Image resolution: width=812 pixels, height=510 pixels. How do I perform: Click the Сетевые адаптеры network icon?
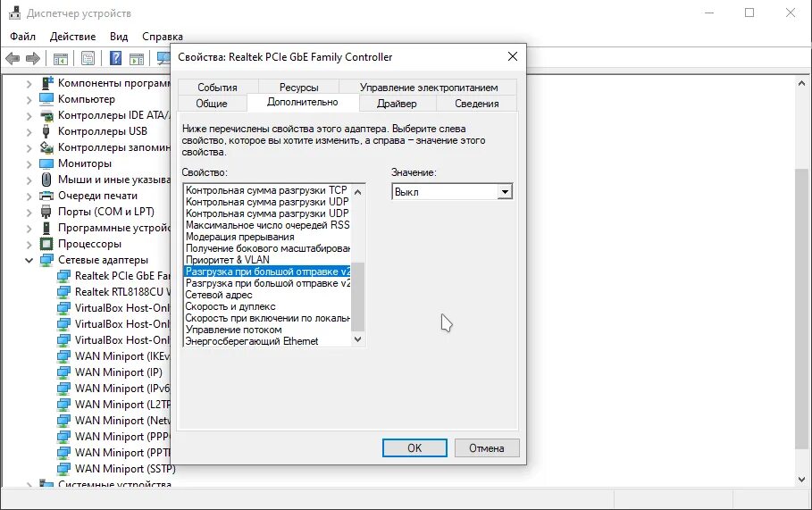(x=46, y=259)
